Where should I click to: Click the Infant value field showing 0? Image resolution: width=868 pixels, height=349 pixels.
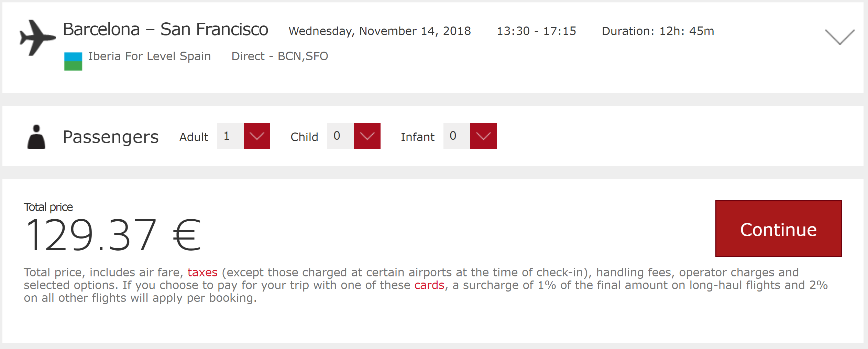457,136
